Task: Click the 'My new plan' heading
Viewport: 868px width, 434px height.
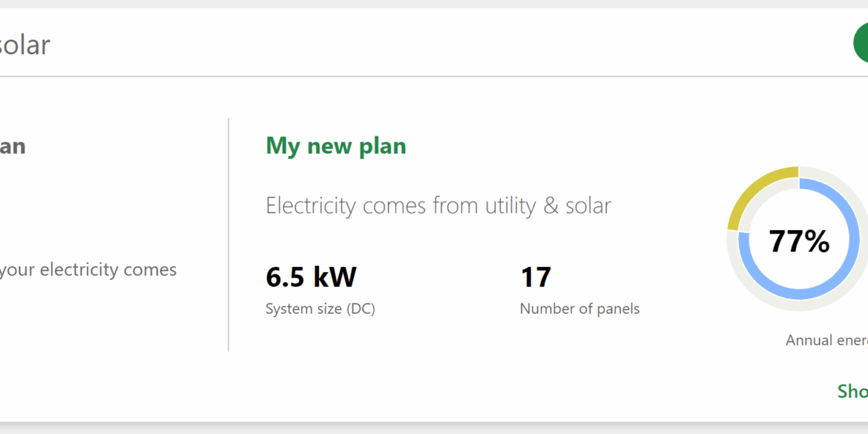Action: (336, 146)
